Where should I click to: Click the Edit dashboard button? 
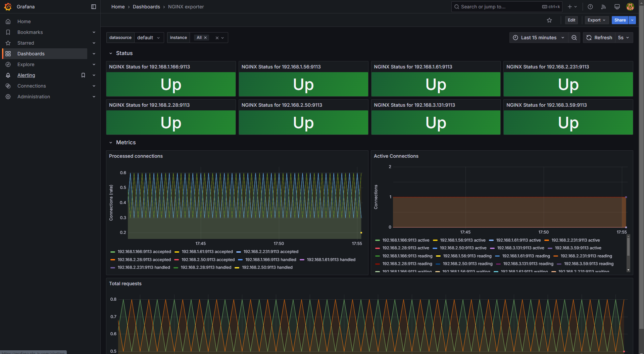point(571,20)
